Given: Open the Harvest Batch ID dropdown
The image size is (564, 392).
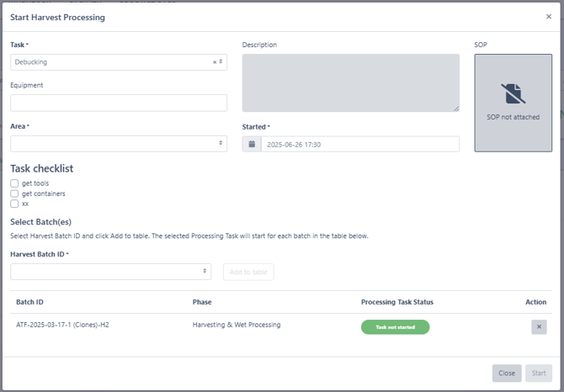Looking at the screenshot, I should 111,272.
